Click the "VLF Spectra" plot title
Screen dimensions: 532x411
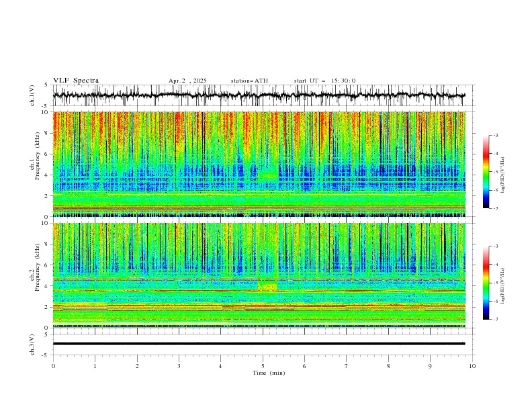point(76,81)
